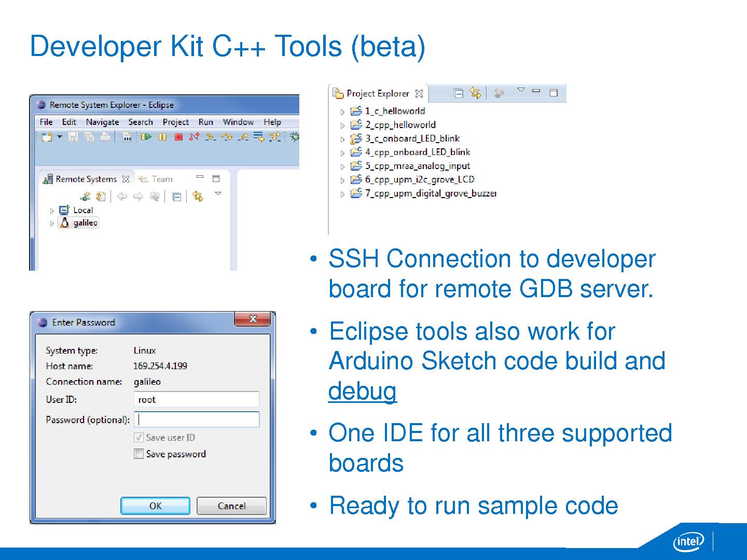Click the Step Over toolbar icon

226,137
